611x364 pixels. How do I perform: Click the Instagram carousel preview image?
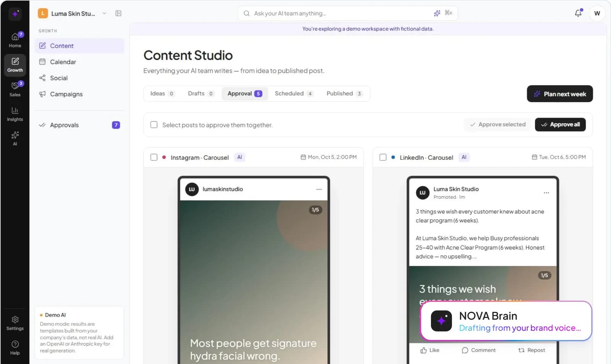click(x=254, y=282)
